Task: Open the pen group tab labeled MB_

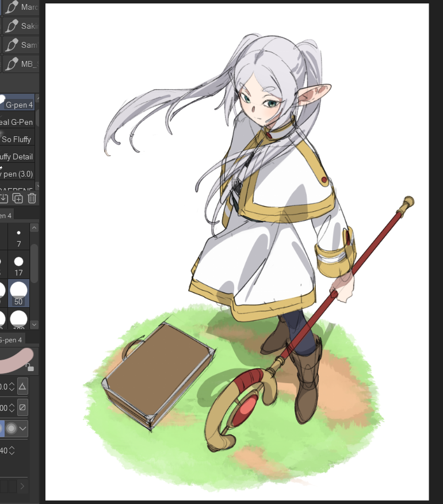Action: pyautogui.click(x=21, y=64)
